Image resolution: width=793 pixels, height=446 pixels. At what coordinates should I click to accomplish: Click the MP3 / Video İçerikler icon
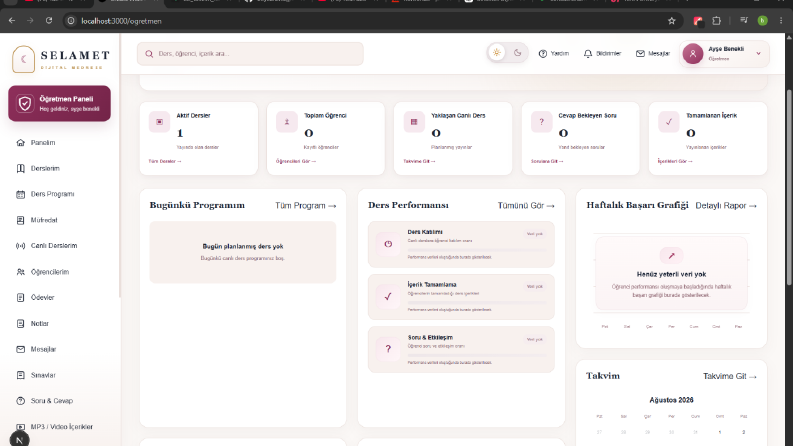click(20, 427)
